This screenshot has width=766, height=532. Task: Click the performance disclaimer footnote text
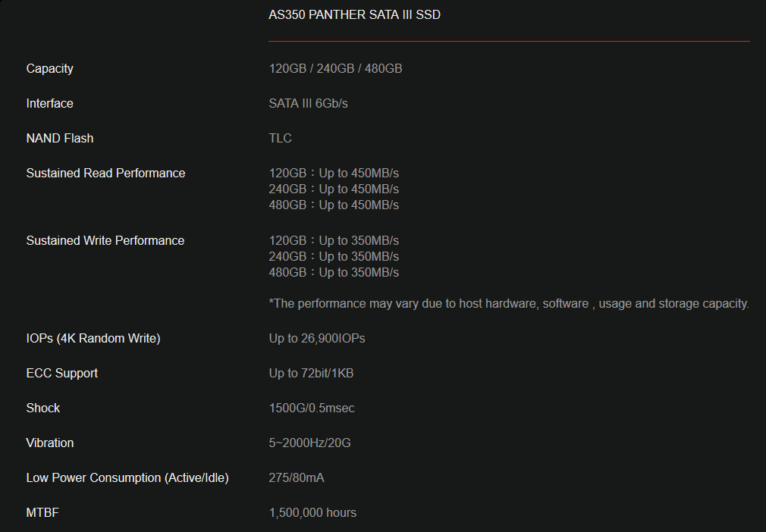click(509, 303)
